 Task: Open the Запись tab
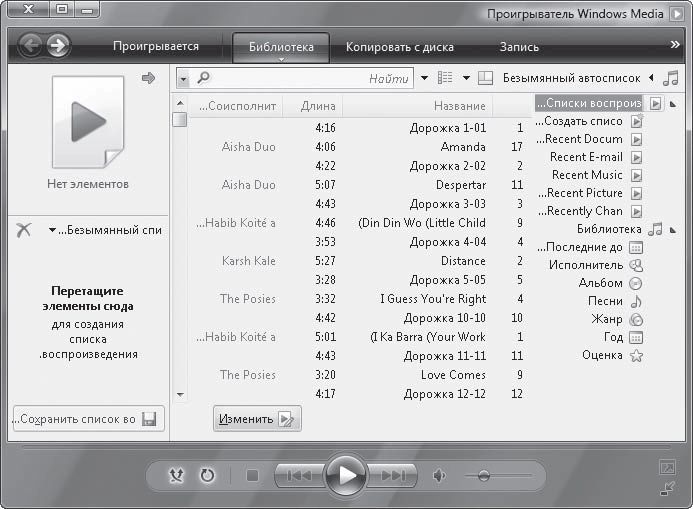point(519,47)
